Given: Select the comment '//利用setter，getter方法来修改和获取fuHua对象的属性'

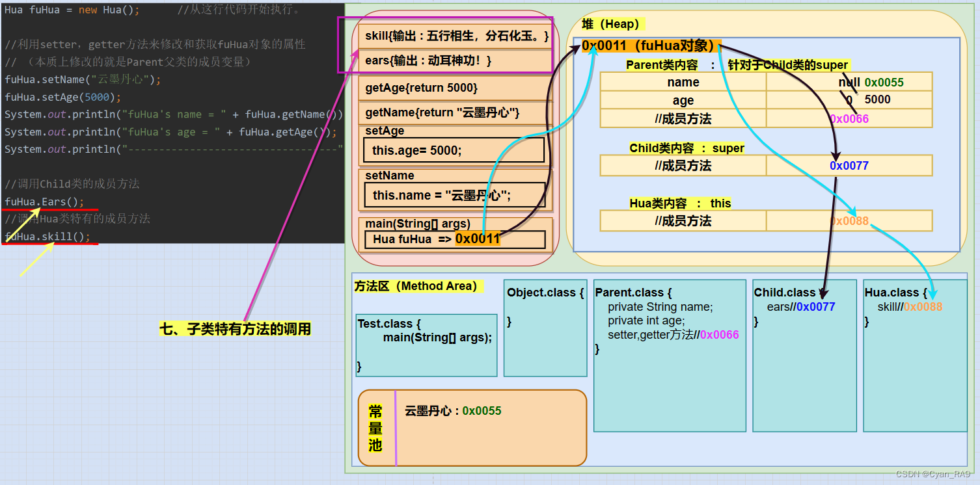Looking at the screenshot, I should point(155,45).
